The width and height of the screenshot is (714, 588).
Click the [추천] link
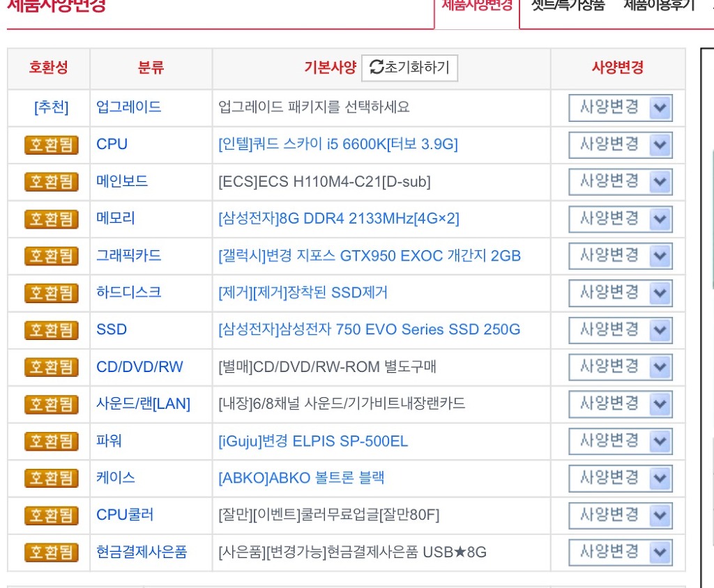click(52, 107)
